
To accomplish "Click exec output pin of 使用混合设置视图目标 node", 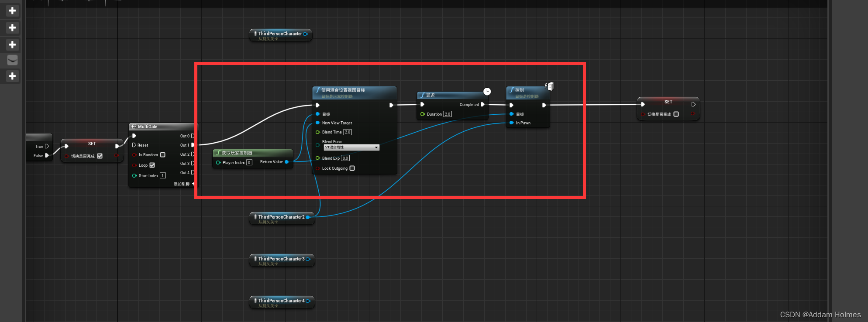I will click(391, 105).
